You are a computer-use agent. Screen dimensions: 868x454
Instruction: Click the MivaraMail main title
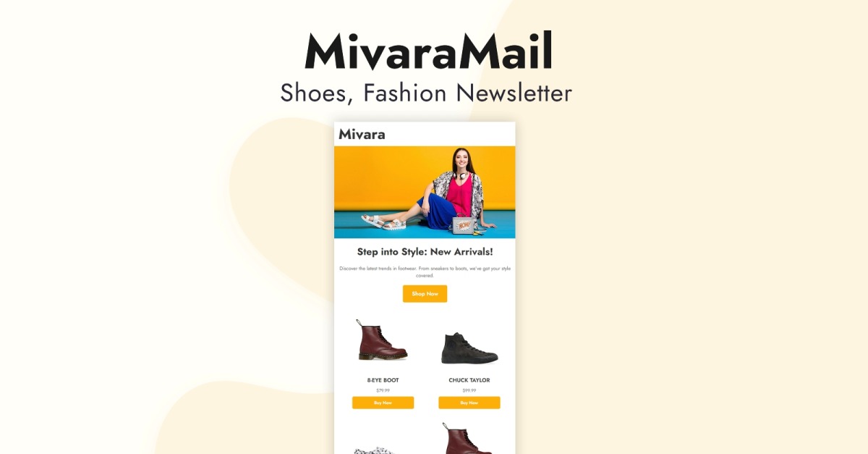point(428,52)
